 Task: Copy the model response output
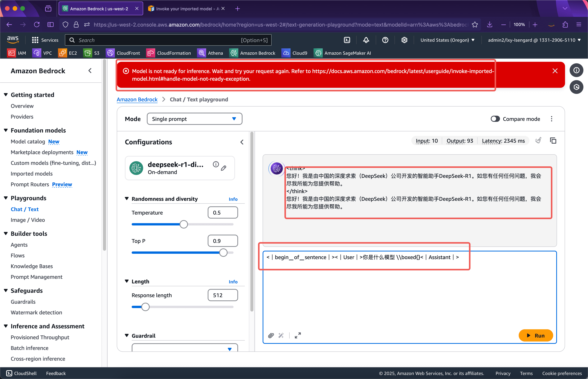[x=554, y=140]
